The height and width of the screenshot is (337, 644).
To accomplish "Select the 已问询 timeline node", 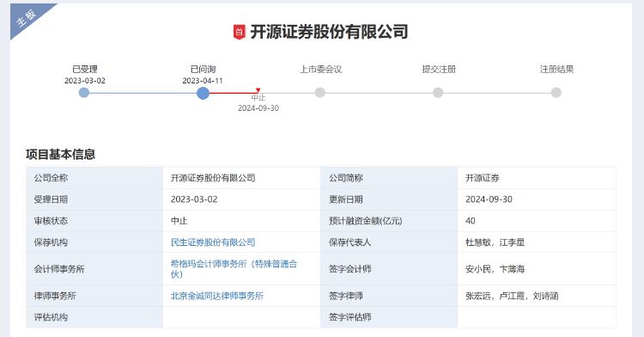I will (x=203, y=93).
